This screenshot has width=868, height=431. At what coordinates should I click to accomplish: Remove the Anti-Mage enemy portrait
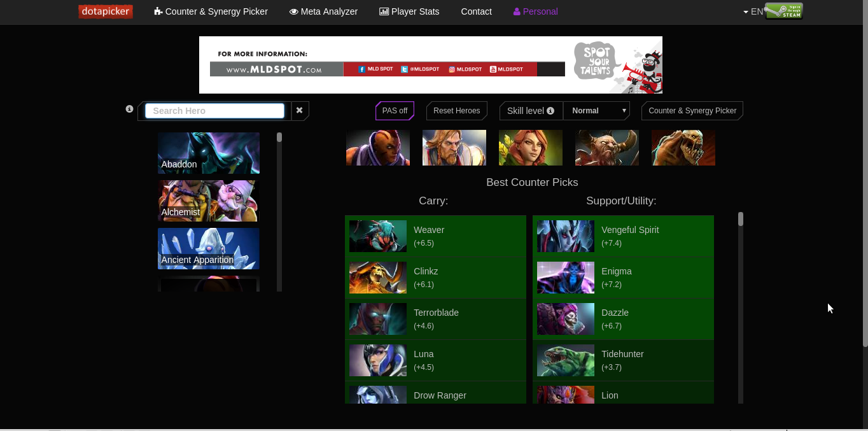pyautogui.click(x=378, y=148)
